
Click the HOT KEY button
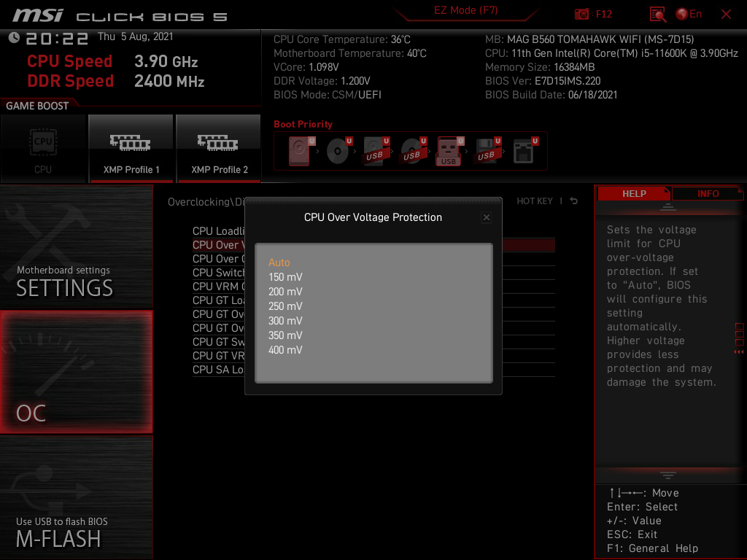point(535,201)
